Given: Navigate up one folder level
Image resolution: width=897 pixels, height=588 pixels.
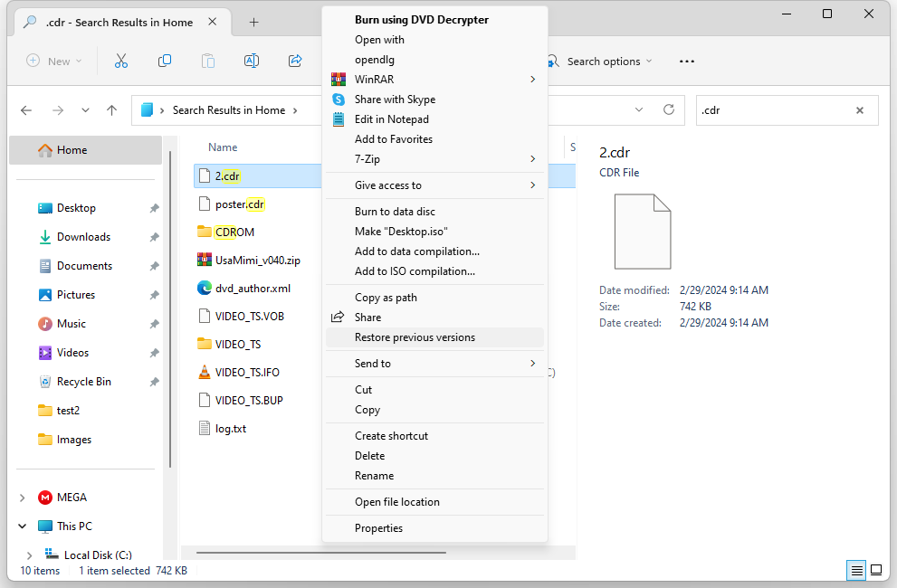Looking at the screenshot, I should tap(111, 109).
